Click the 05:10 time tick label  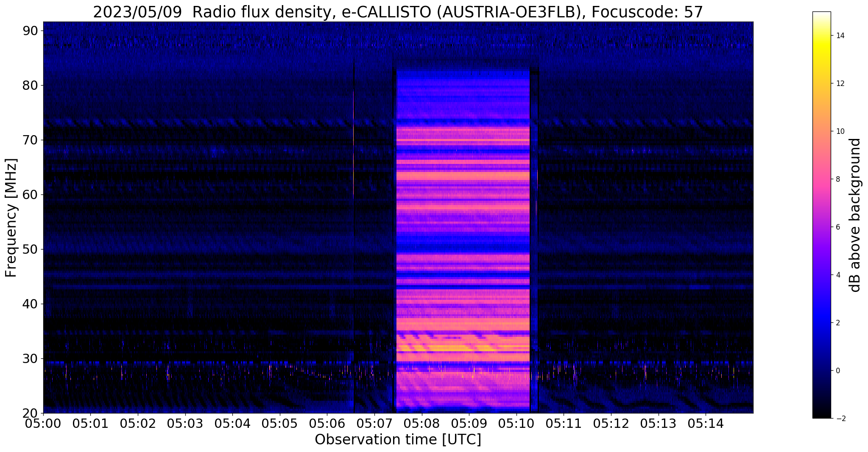pyautogui.click(x=516, y=424)
